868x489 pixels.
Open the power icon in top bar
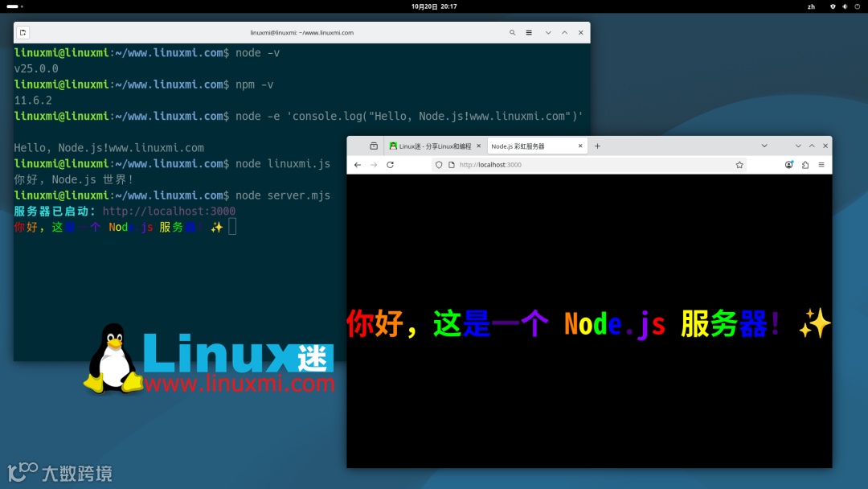point(858,6)
